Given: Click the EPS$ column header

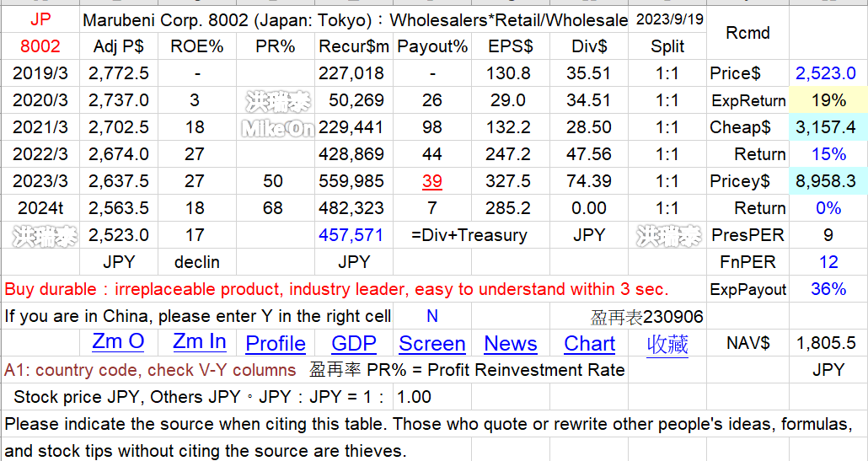Looking at the screenshot, I should pos(511,46).
